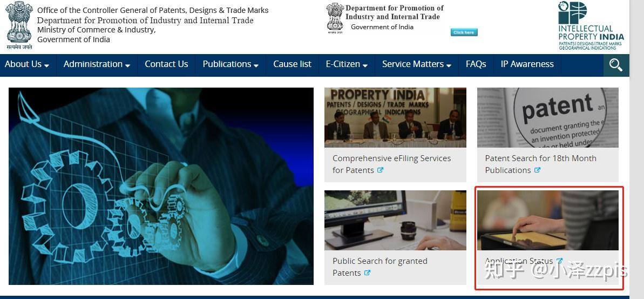The height and width of the screenshot is (299, 644).
Task: Expand the Administration dropdown menu
Action: (x=97, y=64)
